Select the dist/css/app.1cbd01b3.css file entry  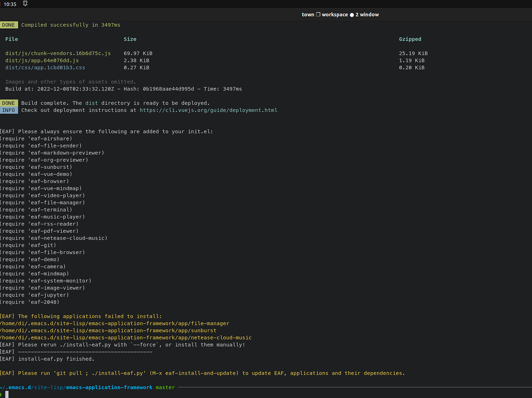click(x=45, y=67)
